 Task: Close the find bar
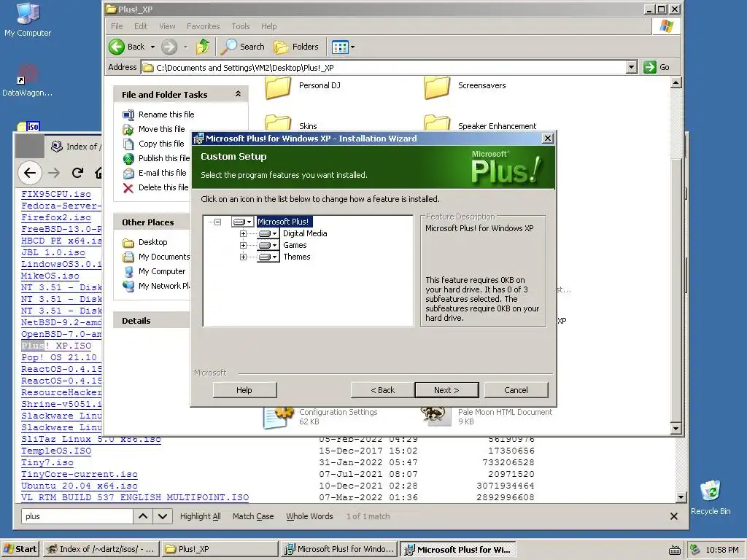[x=673, y=516]
